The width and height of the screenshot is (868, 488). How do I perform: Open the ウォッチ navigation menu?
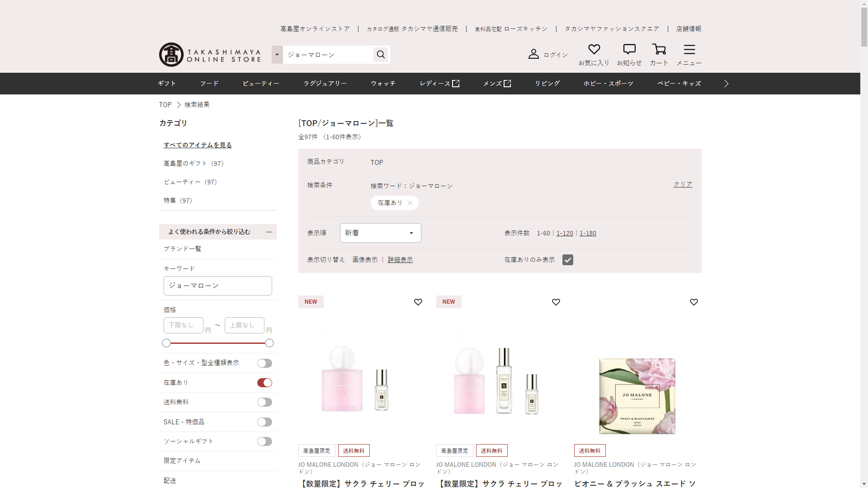point(383,84)
